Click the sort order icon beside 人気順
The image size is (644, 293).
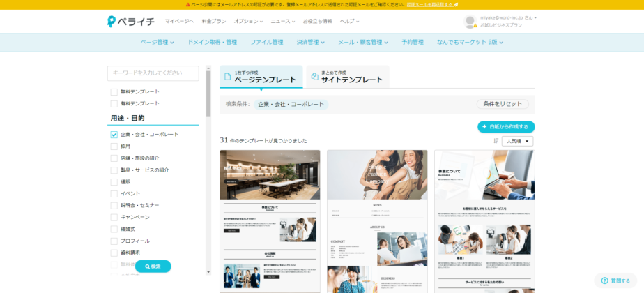coord(496,141)
